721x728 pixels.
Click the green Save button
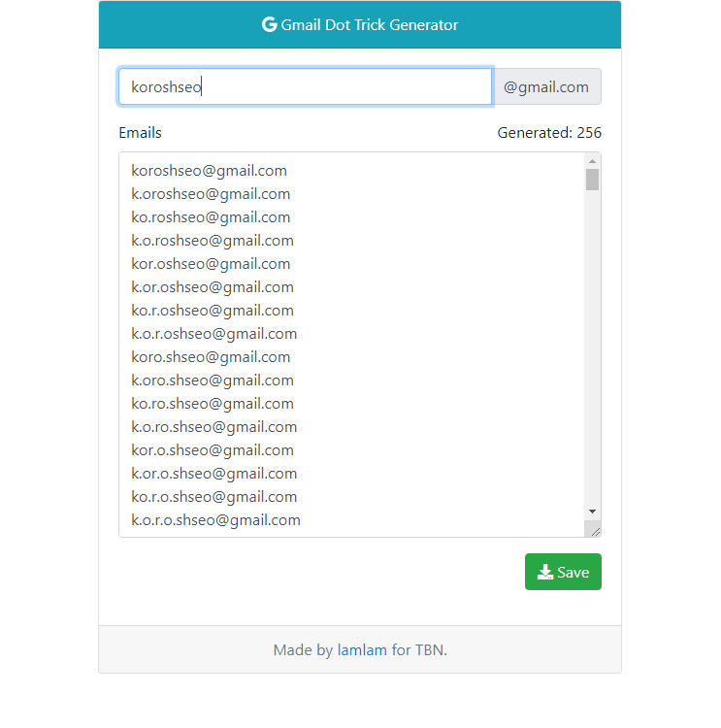point(563,572)
